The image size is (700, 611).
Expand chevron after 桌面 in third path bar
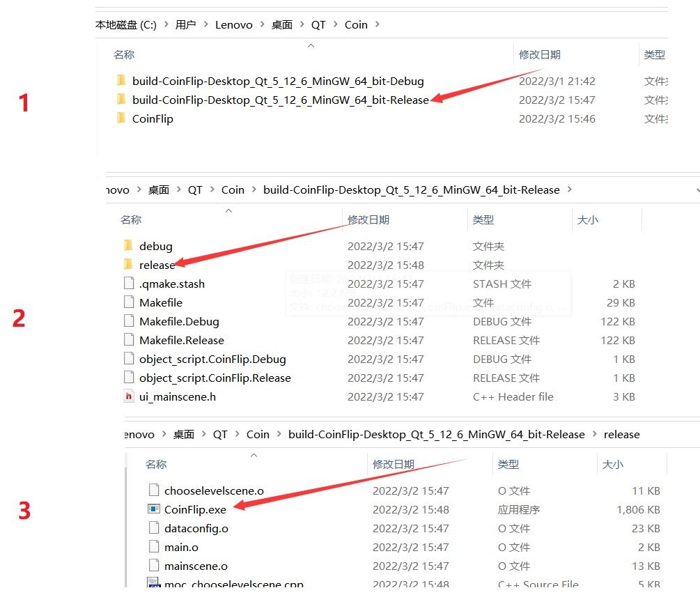coord(203,433)
